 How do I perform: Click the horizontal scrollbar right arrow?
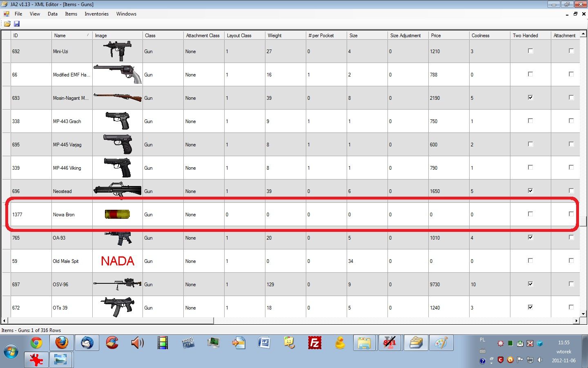click(576, 321)
